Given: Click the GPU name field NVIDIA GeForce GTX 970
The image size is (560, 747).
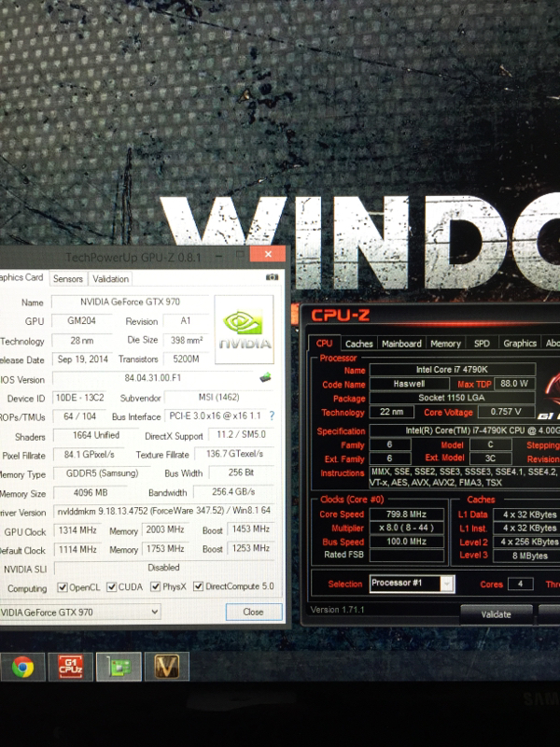Looking at the screenshot, I should [x=130, y=302].
